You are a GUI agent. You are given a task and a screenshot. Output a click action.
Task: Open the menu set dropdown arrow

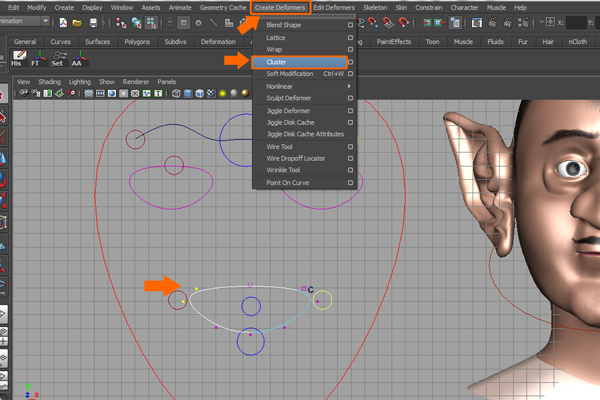point(45,21)
